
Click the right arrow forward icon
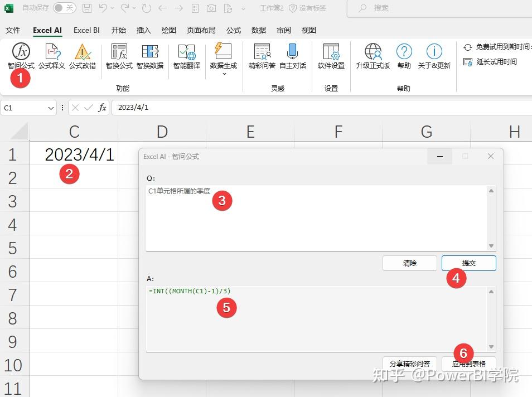178,8
